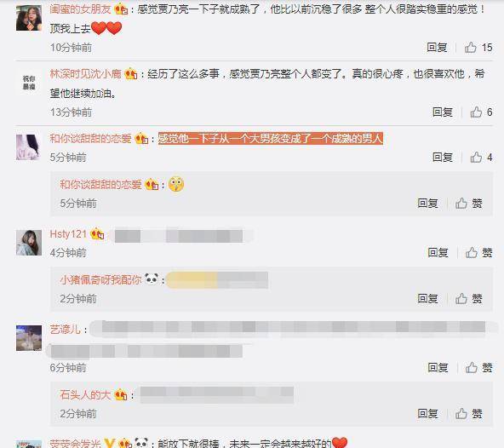The image size is (504, 448).
Task: Open the profile of user 和你谈甜甜的恋爱
Action: pyautogui.click(x=90, y=139)
